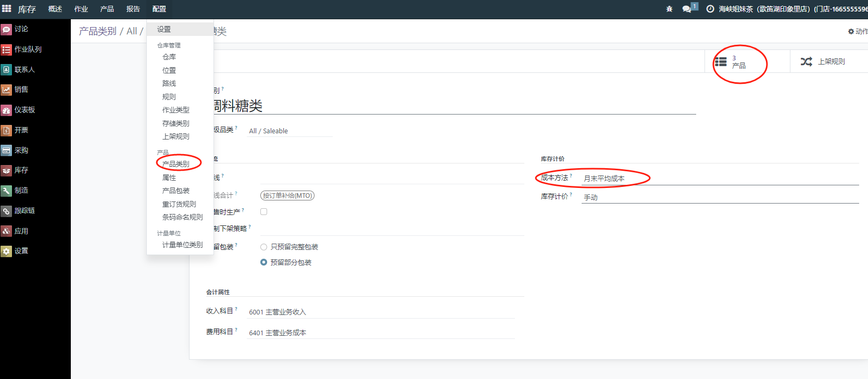Open the Discuss (讨论) sidebar icon

[x=6, y=29]
